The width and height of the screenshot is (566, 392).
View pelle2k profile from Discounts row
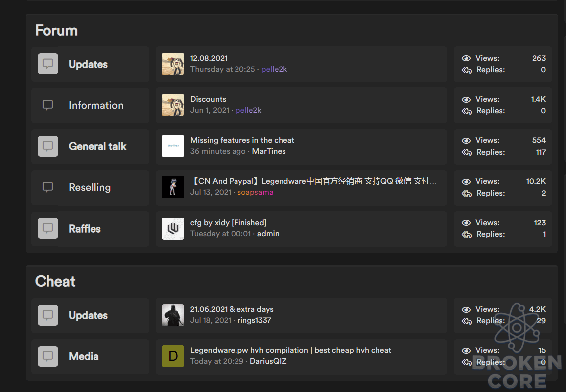click(x=248, y=110)
